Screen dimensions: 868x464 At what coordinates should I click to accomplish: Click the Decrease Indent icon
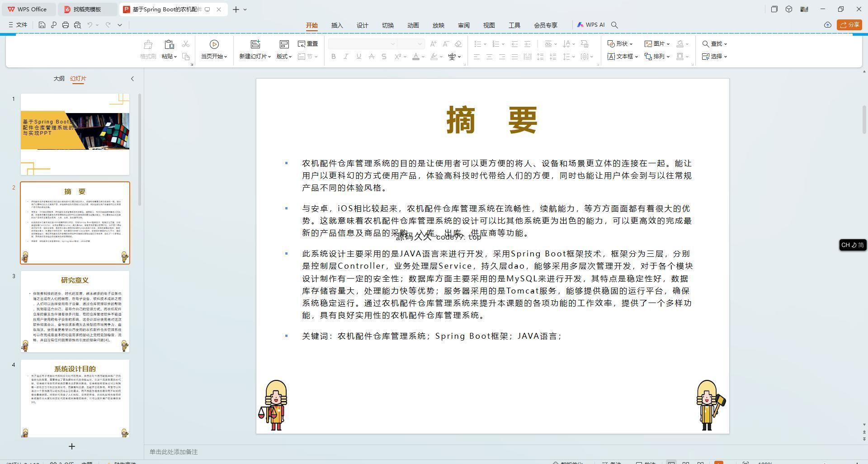(514, 44)
